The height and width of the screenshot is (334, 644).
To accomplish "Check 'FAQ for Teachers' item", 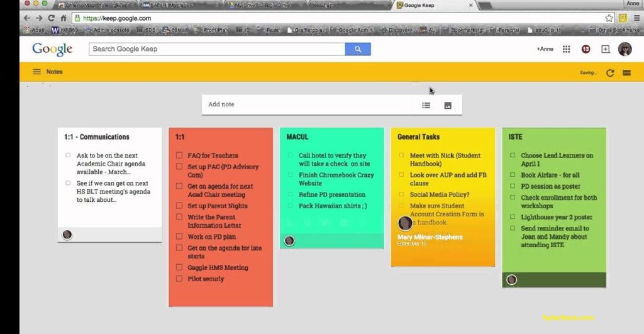I will tap(179, 155).
